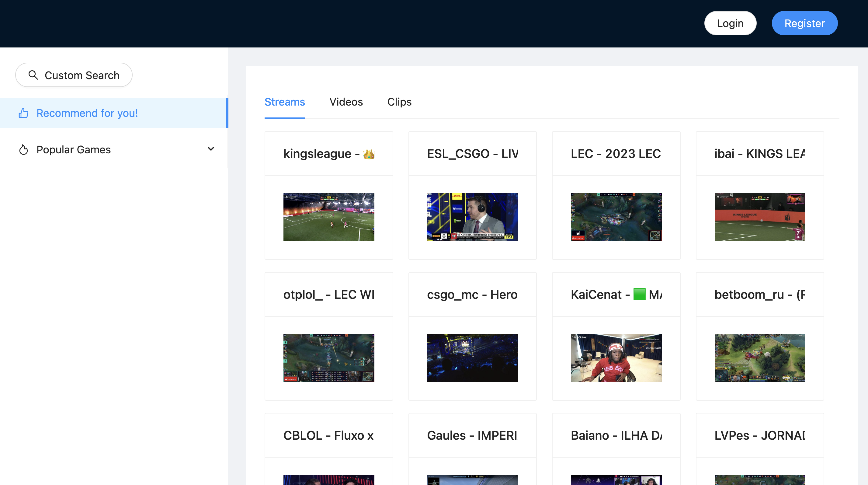868x485 pixels.
Task: Select the Recommend for you sidebar item
Action: coord(87,113)
